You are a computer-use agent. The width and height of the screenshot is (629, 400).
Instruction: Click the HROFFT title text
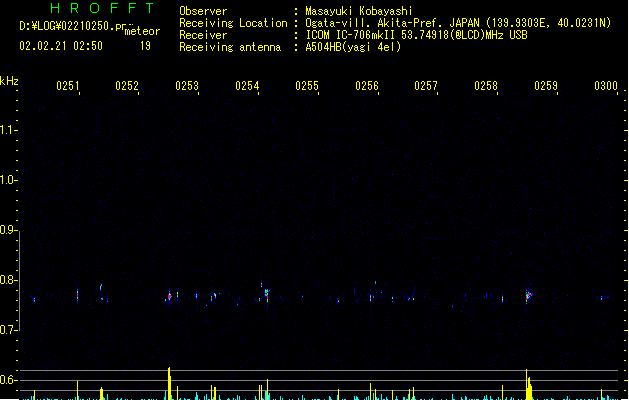(102, 8)
